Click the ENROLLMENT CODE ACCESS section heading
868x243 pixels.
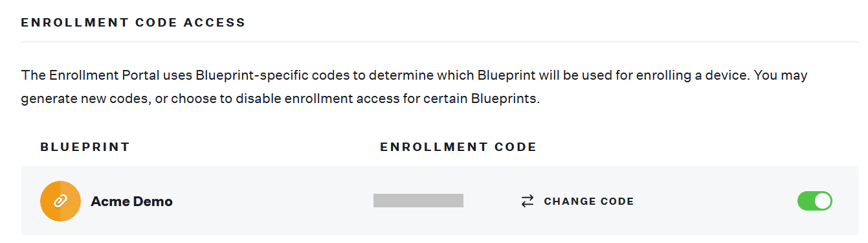click(x=133, y=23)
